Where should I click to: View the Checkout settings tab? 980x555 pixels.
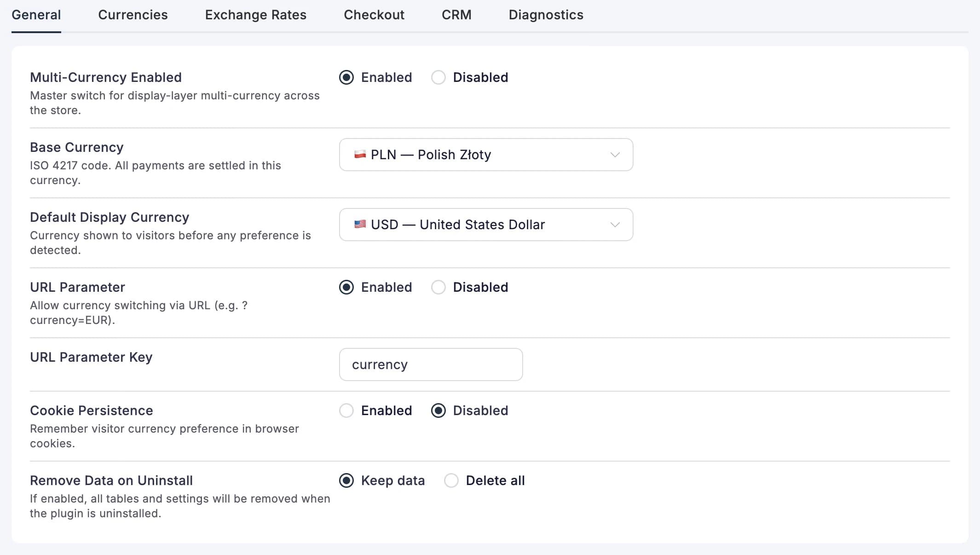374,15
